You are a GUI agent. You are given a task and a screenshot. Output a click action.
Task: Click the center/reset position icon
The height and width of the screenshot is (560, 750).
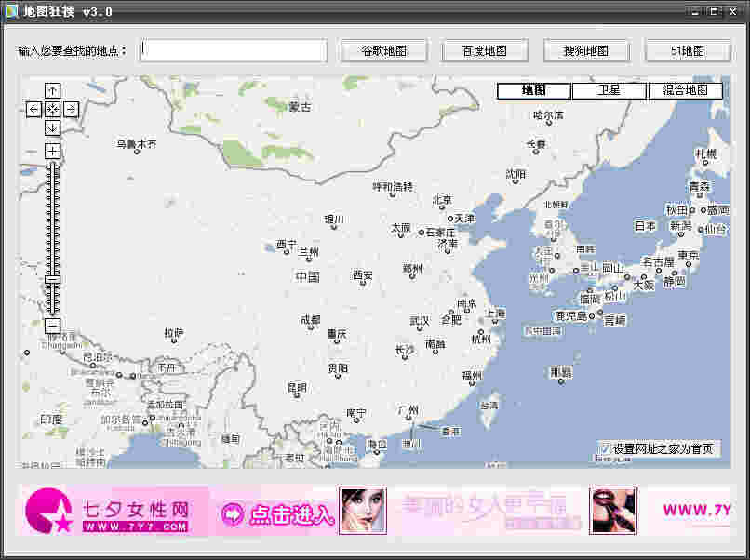52,109
